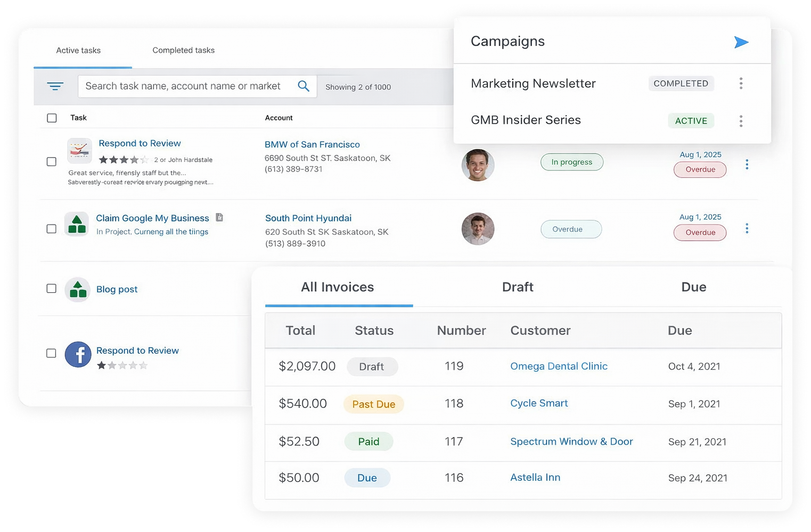This screenshot has height=532, width=811.
Task: Click the checklist icon beside Claim Google My Business
Action: [220, 217]
